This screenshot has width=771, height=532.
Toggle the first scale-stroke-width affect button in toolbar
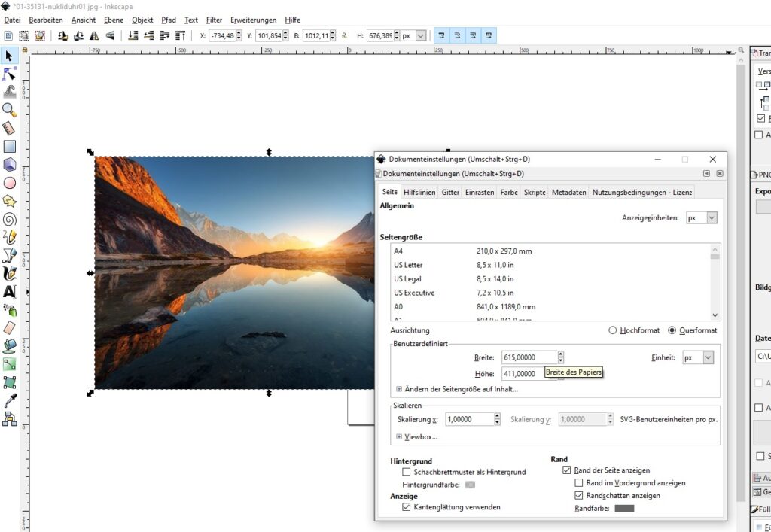[x=441, y=35]
